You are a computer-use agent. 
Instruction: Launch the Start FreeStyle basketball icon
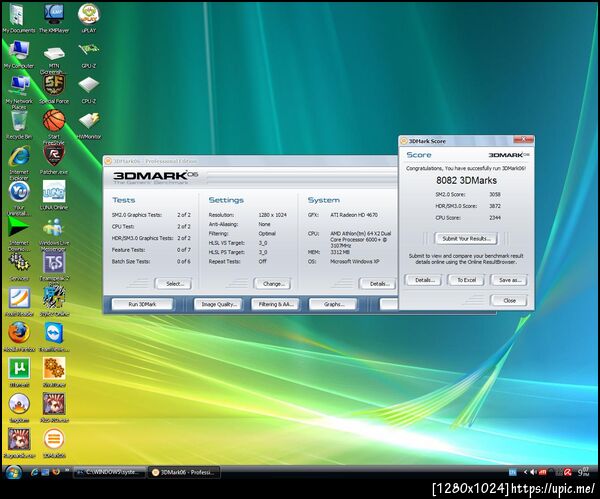point(54,127)
